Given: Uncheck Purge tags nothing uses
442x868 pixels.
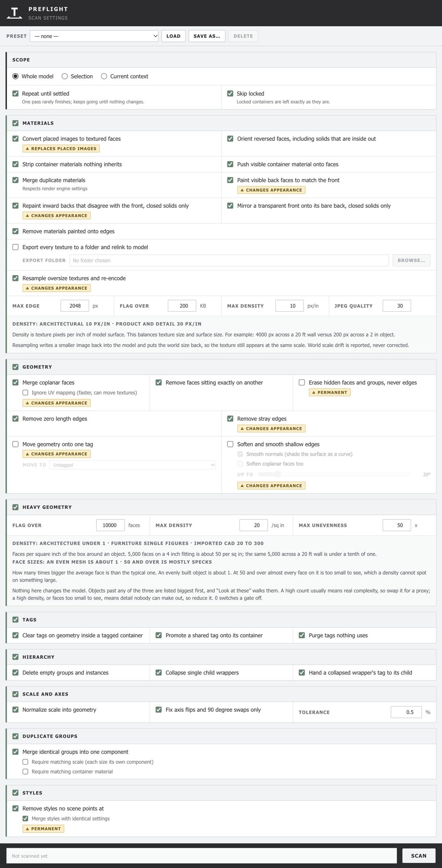Looking at the screenshot, I should click(x=302, y=635).
